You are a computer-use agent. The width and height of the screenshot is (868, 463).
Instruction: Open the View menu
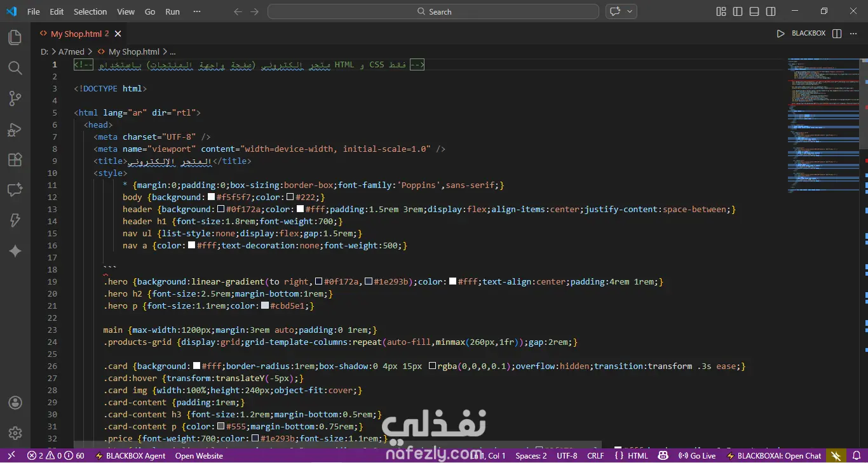click(126, 11)
